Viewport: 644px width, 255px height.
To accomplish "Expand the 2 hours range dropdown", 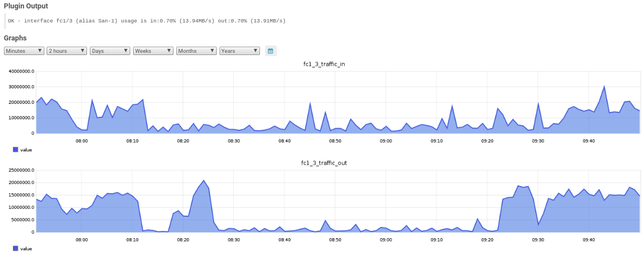I will [67, 51].
